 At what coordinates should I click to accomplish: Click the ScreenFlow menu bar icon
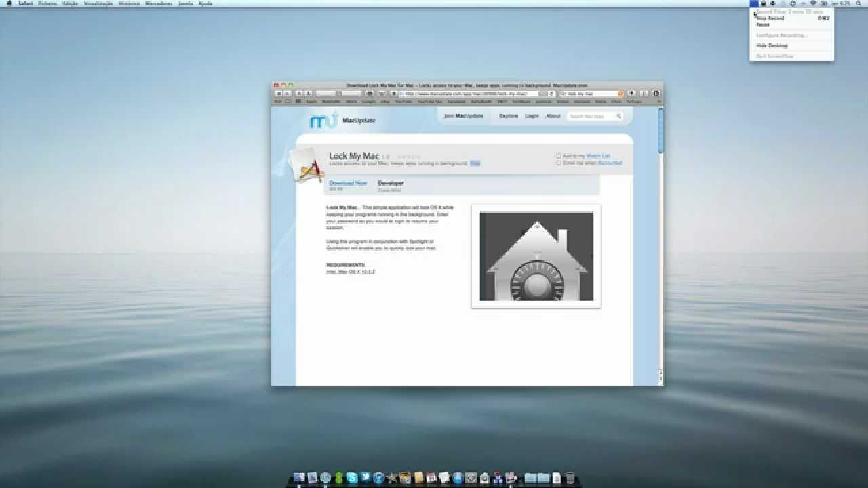[x=754, y=3]
